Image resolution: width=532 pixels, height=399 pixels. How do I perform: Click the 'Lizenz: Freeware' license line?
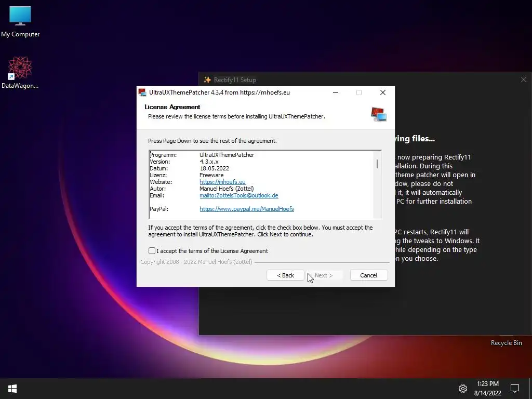(187, 175)
